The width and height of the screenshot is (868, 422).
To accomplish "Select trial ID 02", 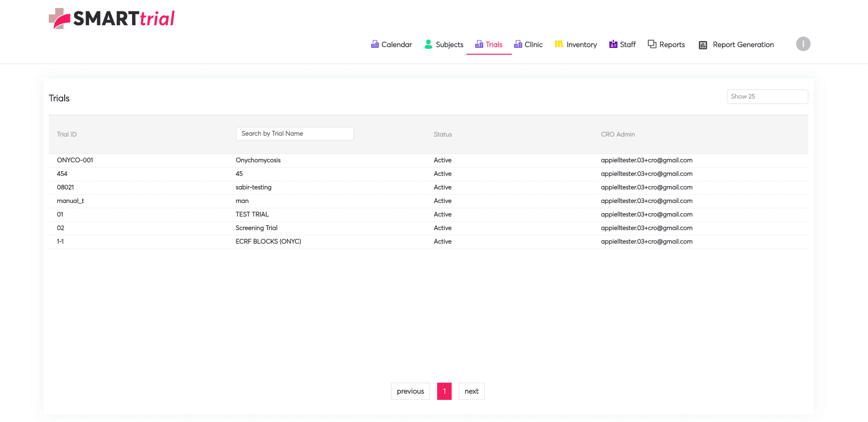I will coord(61,228).
